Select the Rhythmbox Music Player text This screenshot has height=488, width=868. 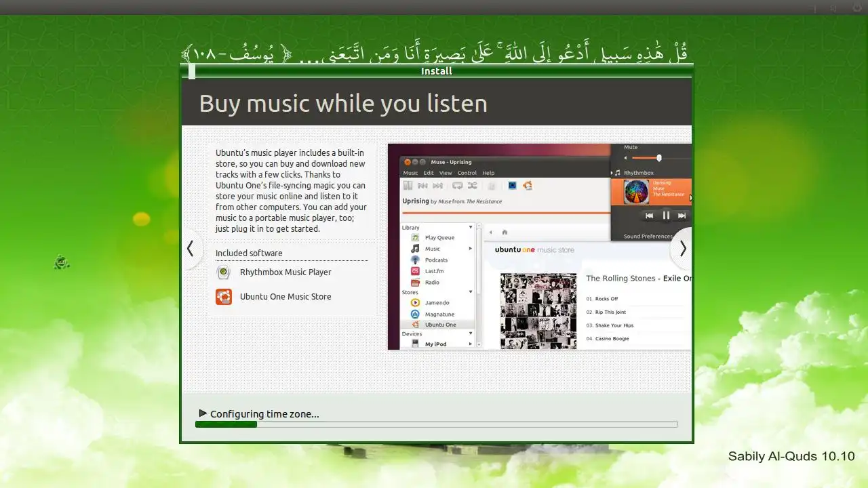click(x=285, y=272)
